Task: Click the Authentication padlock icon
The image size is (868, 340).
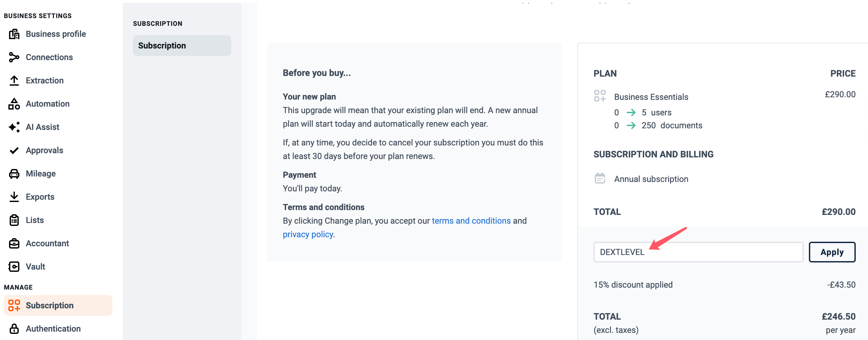Action: 14,329
